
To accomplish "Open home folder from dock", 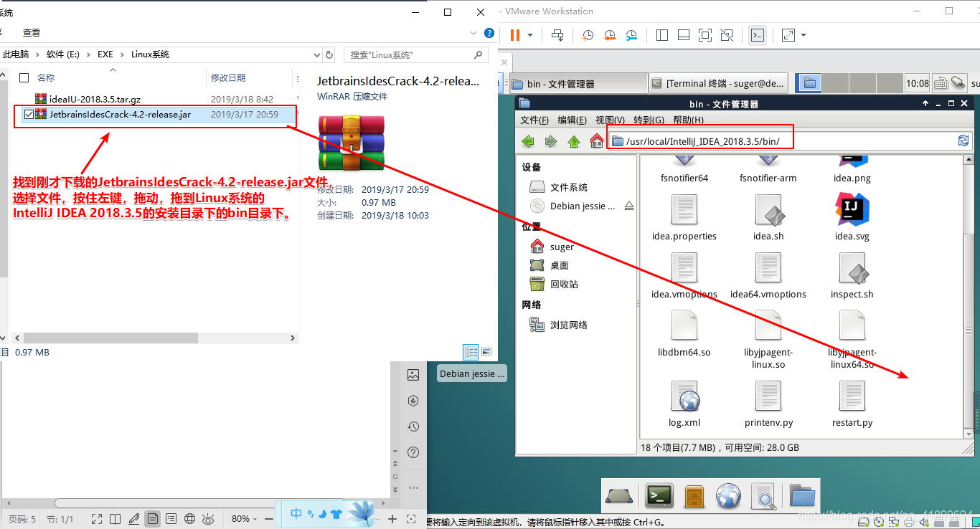I will [x=803, y=495].
